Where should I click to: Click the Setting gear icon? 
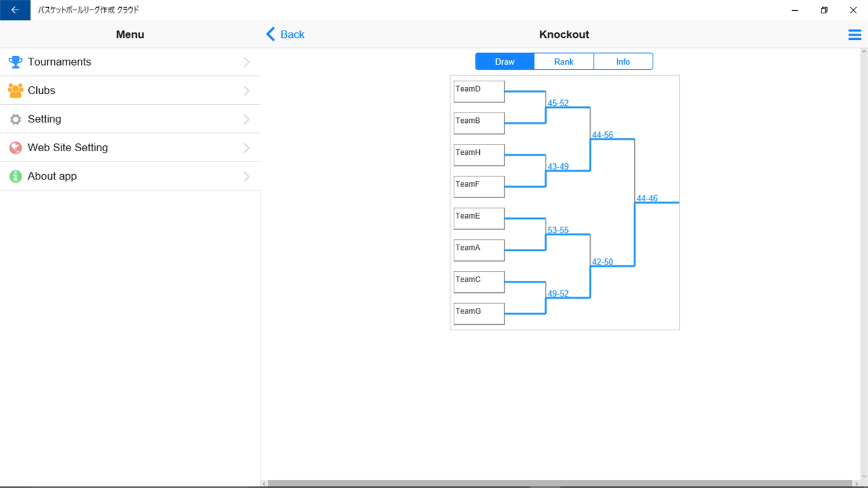click(16, 119)
